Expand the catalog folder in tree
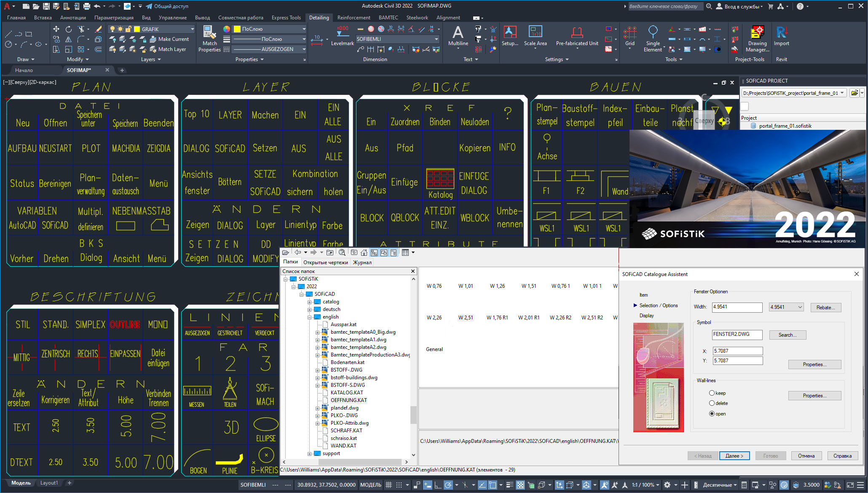Screen dimensions: 868x493 click(x=309, y=302)
